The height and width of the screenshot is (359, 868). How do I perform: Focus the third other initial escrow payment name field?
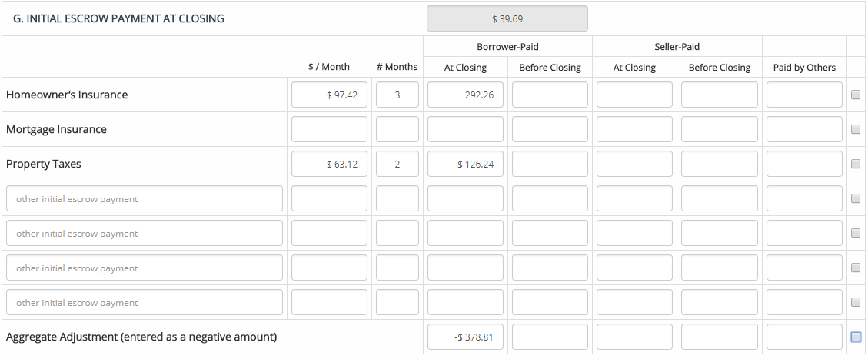coord(145,268)
